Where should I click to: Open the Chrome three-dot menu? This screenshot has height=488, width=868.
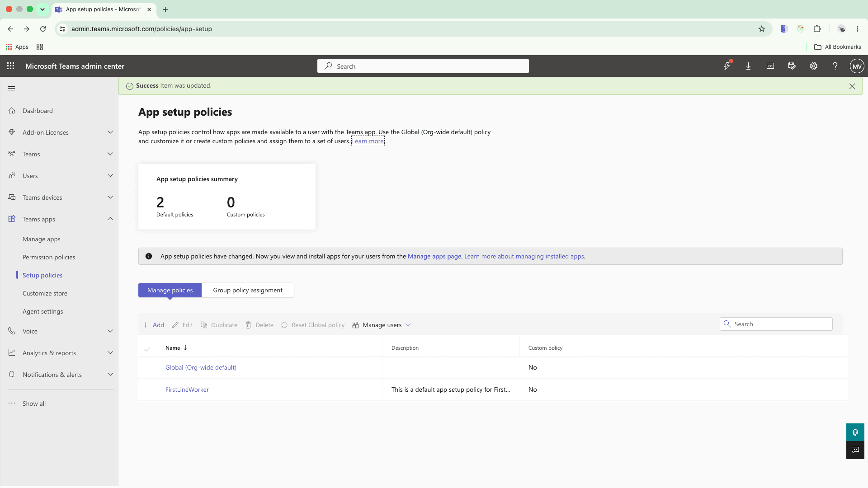tap(858, 29)
